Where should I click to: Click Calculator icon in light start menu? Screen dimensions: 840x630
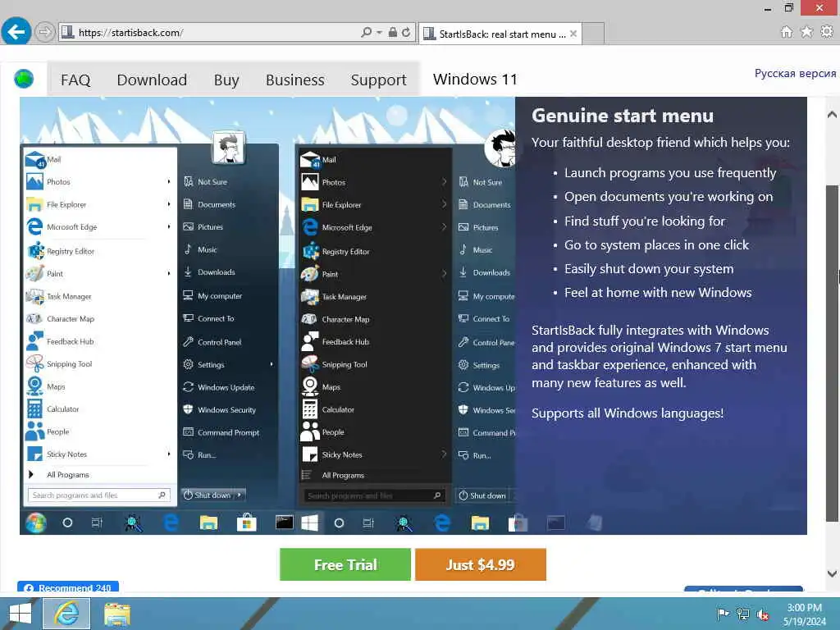(34, 409)
